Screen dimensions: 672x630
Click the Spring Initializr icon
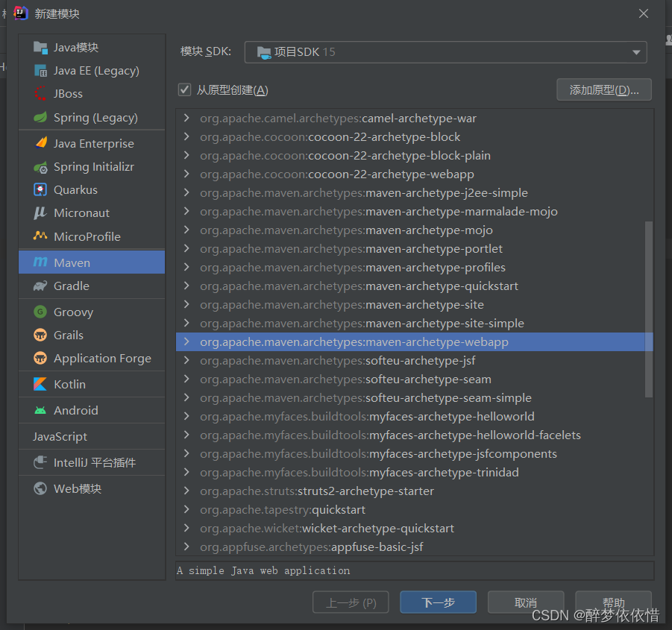(x=40, y=167)
